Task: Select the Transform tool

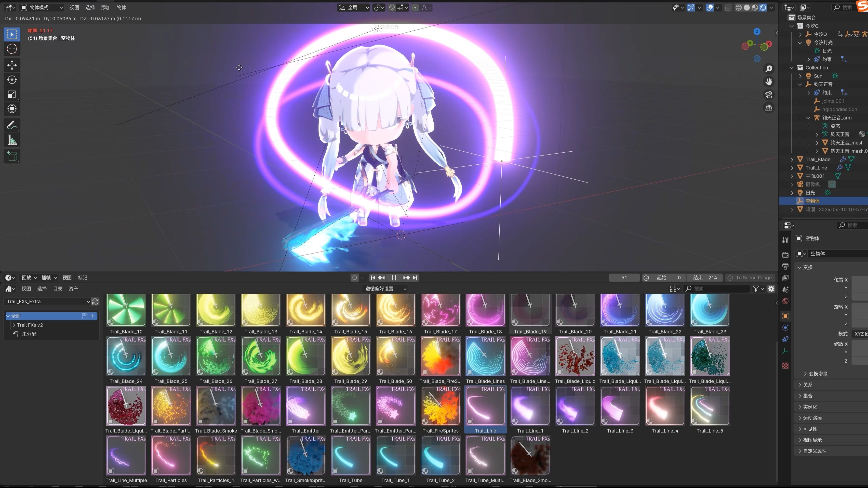Action: pyautogui.click(x=12, y=109)
